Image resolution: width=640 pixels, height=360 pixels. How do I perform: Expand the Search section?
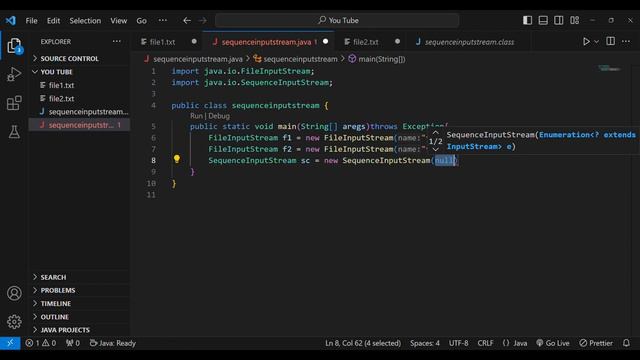tap(80, 277)
